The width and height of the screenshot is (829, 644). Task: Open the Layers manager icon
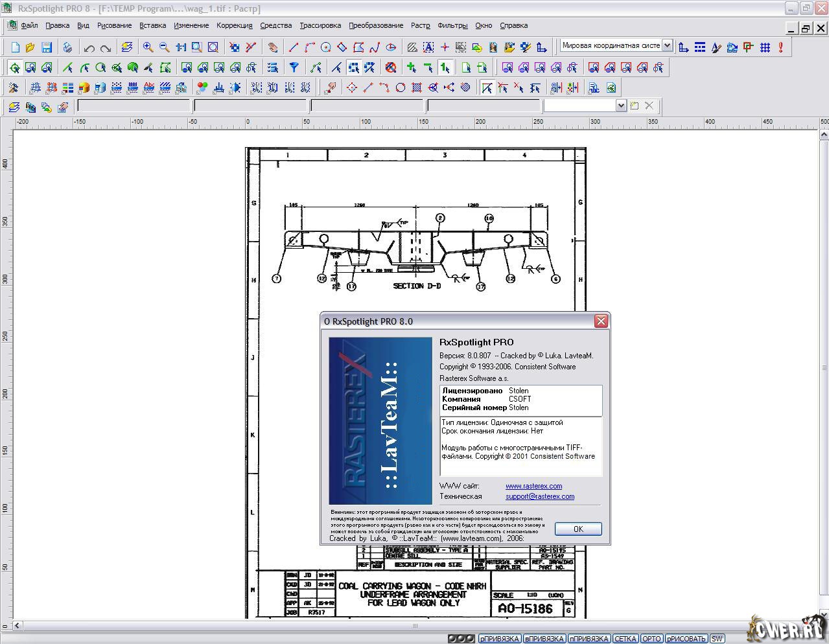pyautogui.click(x=126, y=47)
